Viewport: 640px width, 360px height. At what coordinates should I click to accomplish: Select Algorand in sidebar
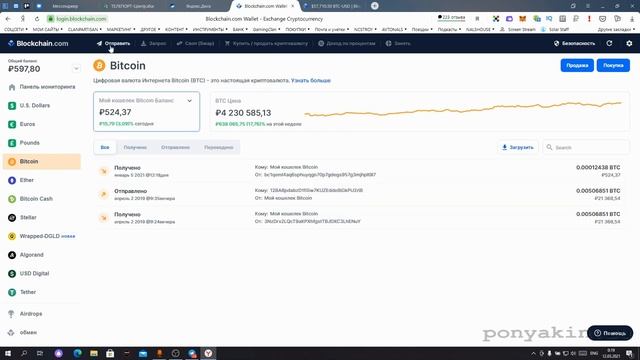tap(42, 255)
